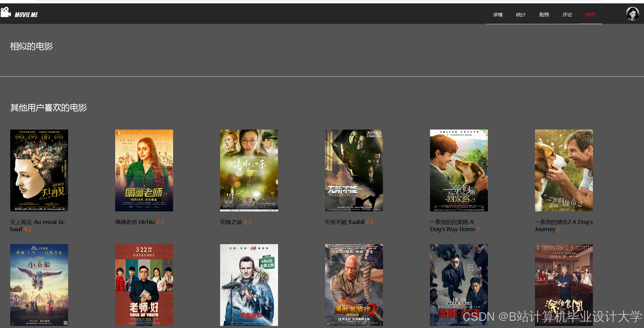Open the 天上再见 movie poster
The image size is (644, 328).
point(39,170)
